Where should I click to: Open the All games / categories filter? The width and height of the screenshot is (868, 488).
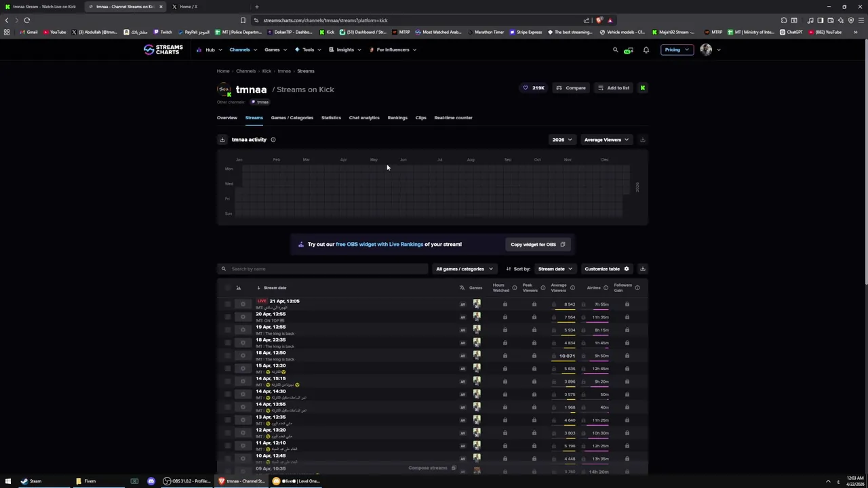(x=465, y=269)
